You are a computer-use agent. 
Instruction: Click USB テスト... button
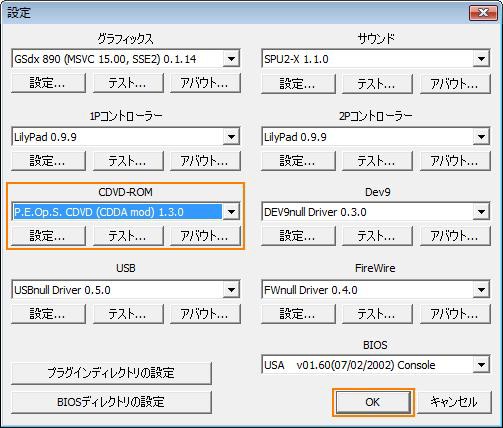click(x=128, y=314)
